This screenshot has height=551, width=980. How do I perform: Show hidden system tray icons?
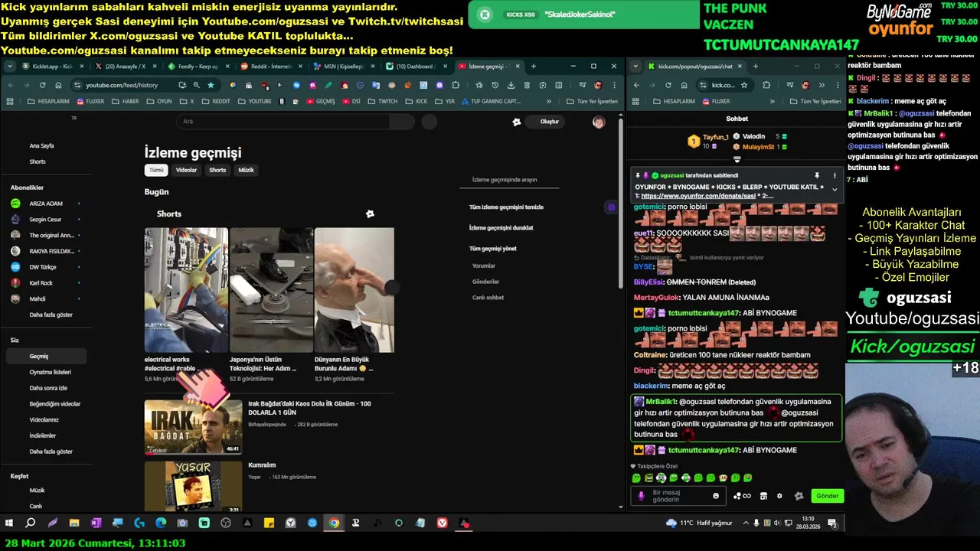point(746,523)
